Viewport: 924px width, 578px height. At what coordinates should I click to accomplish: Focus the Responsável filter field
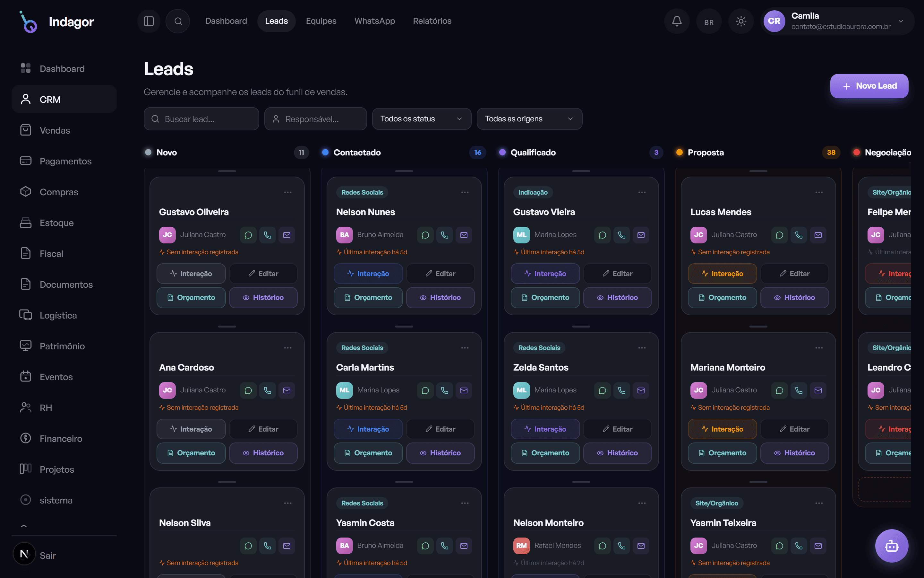coord(315,119)
